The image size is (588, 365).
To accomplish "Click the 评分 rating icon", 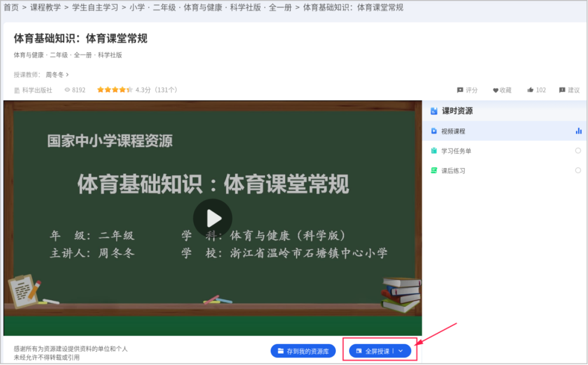I will pos(461,90).
